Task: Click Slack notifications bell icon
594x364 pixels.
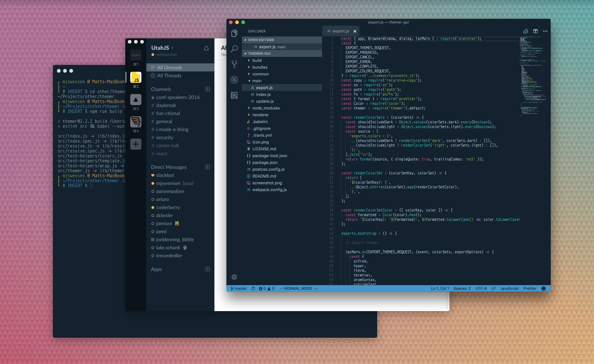Action: click(206, 48)
